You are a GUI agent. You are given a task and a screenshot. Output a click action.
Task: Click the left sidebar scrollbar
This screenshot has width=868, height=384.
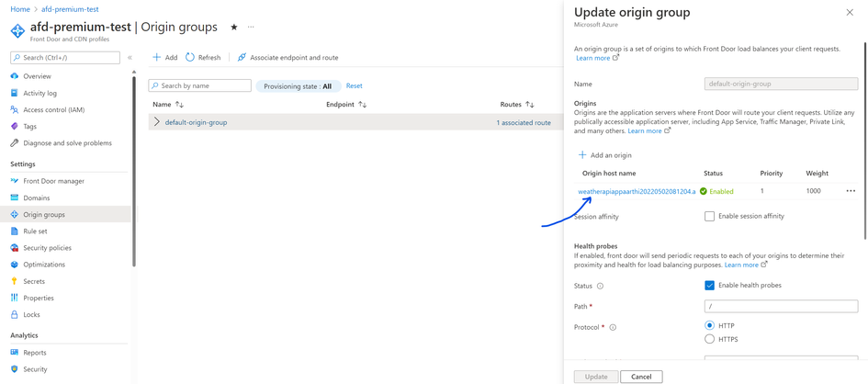click(x=133, y=172)
